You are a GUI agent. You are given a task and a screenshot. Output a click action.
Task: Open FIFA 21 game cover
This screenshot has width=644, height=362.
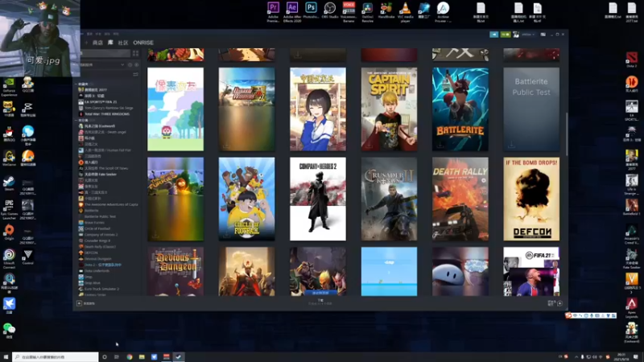[531, 271]
